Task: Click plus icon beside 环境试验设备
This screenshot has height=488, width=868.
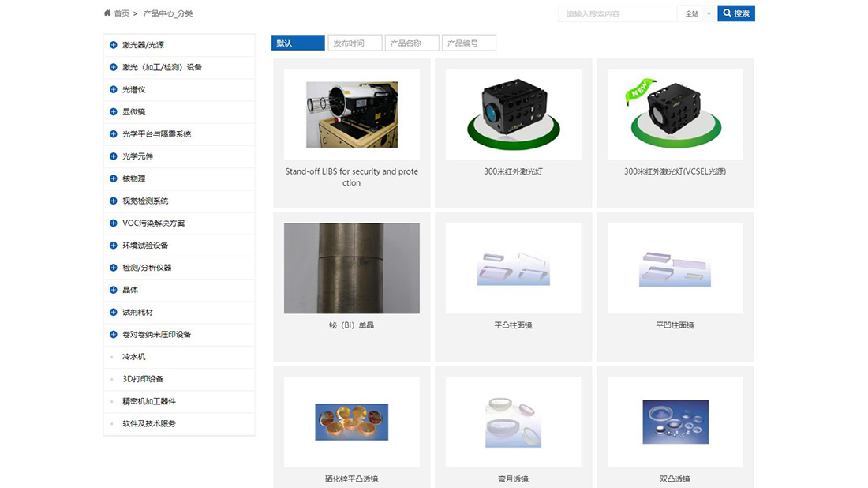Action: pos(114,246)
